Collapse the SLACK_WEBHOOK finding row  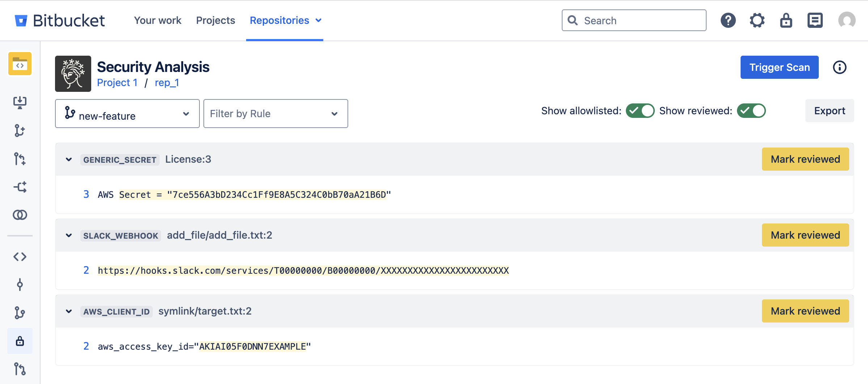point(69,235)
